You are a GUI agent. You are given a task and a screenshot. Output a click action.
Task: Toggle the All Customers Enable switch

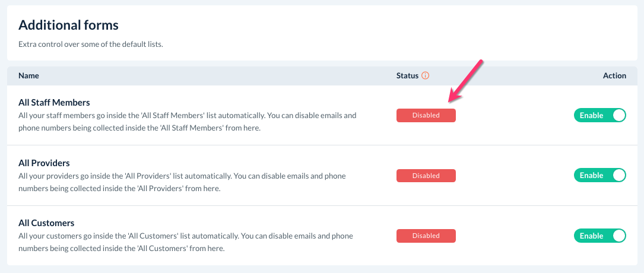coord(599,236)
